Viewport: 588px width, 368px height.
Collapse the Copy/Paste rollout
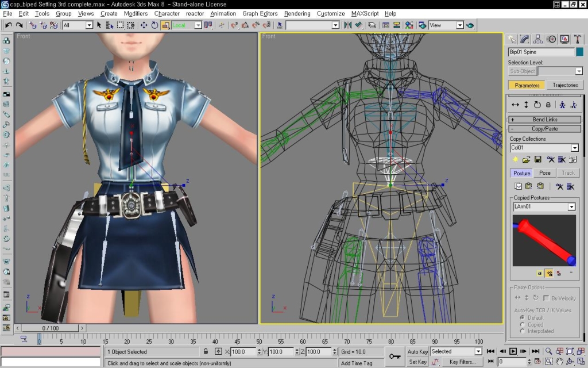coord(544,129)
